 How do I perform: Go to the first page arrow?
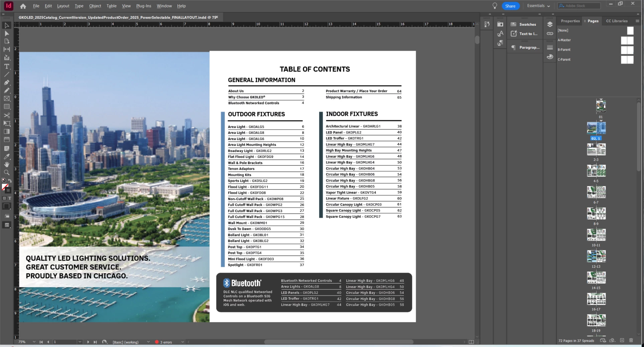(41, 342)
